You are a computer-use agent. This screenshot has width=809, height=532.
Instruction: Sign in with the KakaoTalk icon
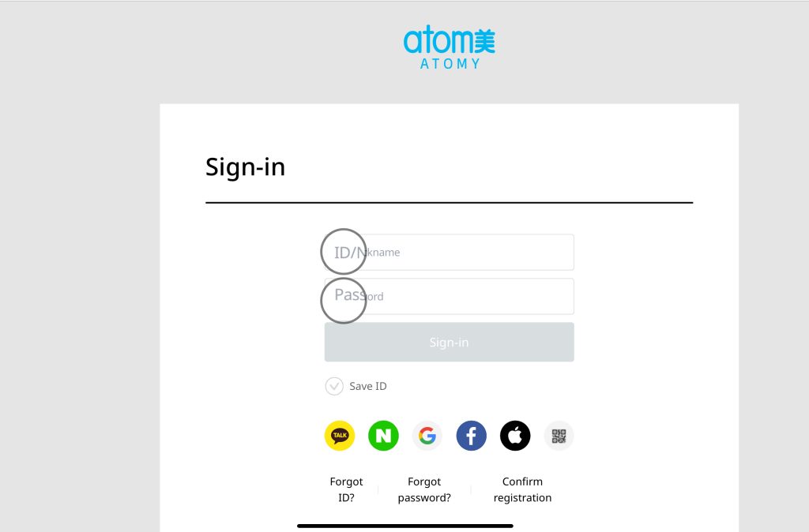(x=340, y=436)
